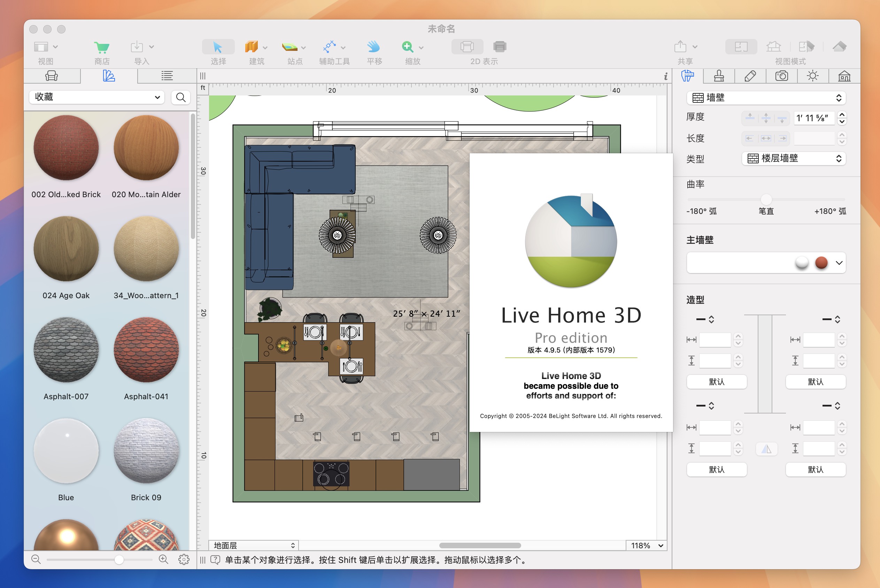The width and height of the screenshot is (880, 588).
Task: Switch to the materials library tab
Action: 109,76
